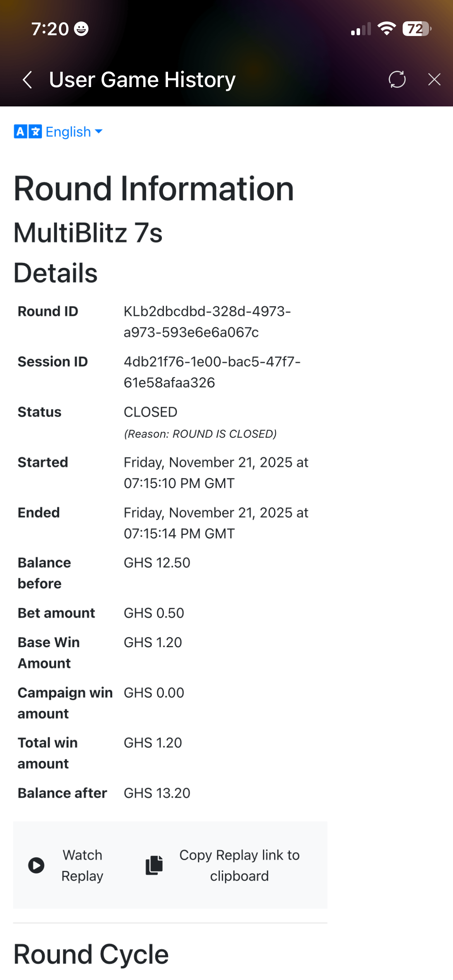Click the MultiBlitz 7s game name
This screenshot has width=453, height=980.
pyautogui.click(x=88, y=233)
